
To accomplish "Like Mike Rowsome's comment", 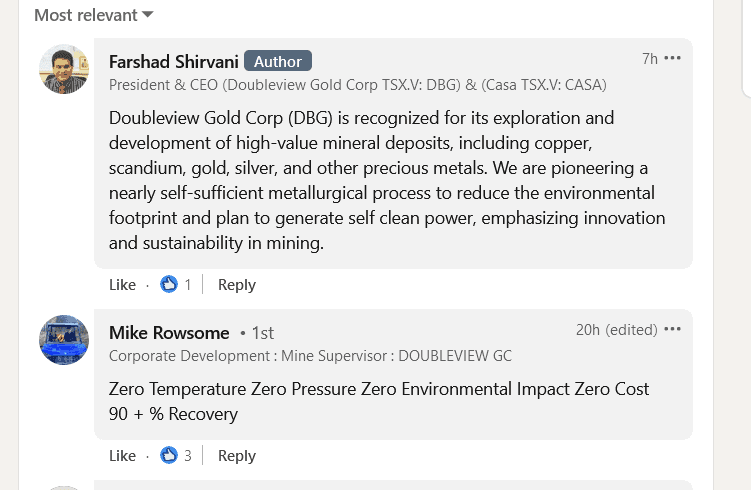I will point(122,456).
